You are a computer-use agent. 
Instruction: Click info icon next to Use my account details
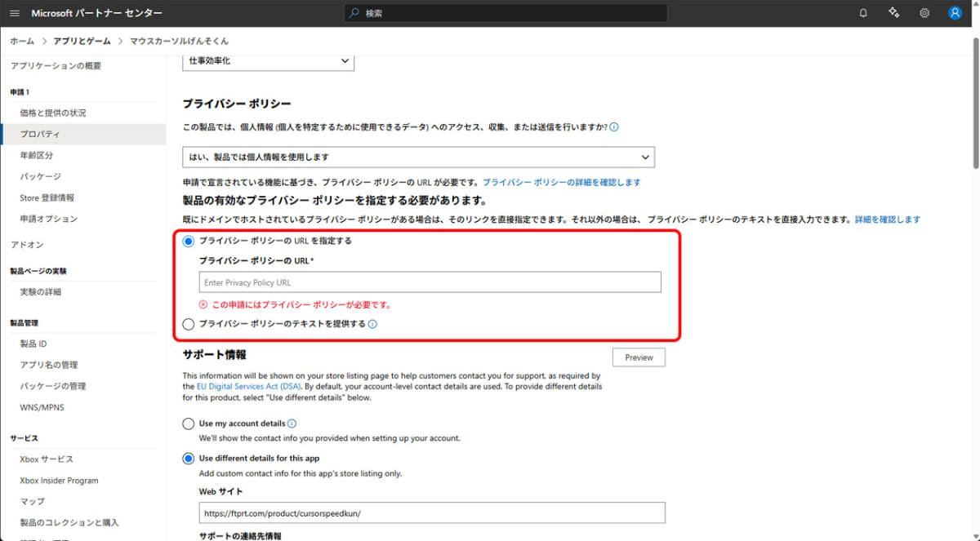point(292,423)
